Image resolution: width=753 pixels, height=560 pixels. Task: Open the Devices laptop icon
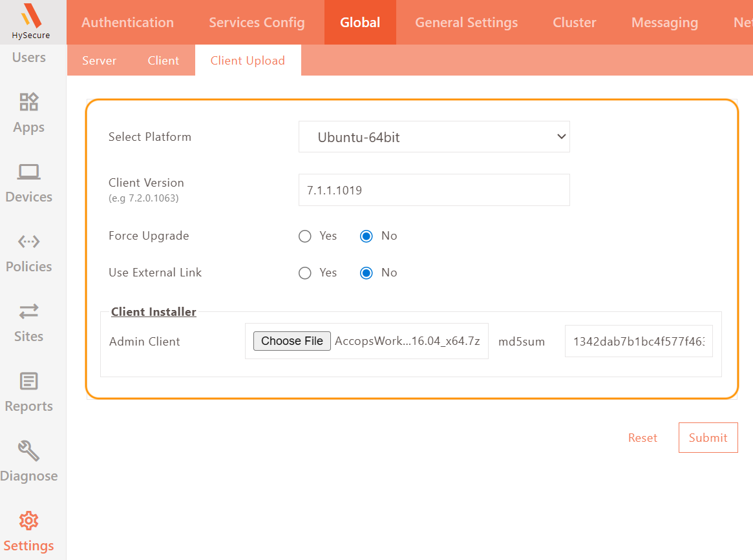(x=29, y=172)
